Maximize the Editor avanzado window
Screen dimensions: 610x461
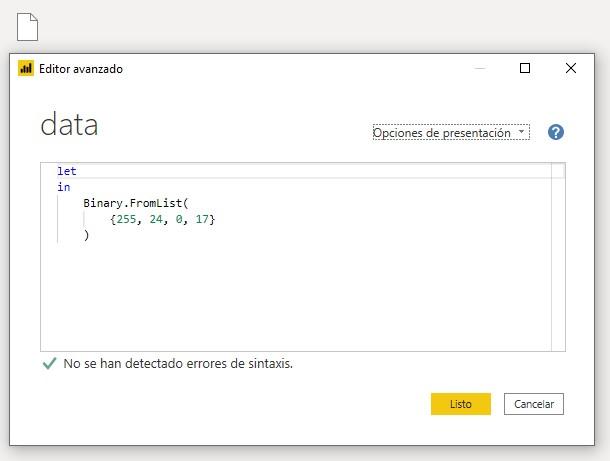coord(525,69)
